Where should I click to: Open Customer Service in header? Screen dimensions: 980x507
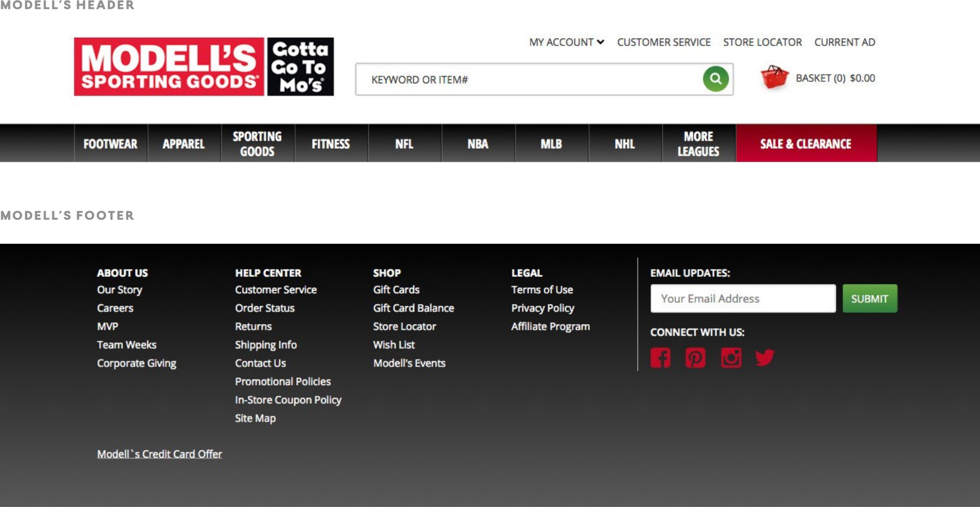[664, 42]
